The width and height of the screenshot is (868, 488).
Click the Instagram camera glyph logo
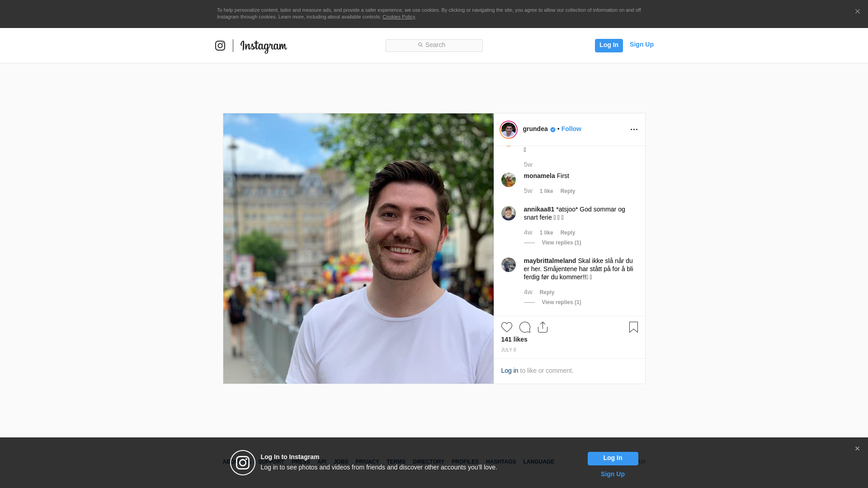click(220, 46)
